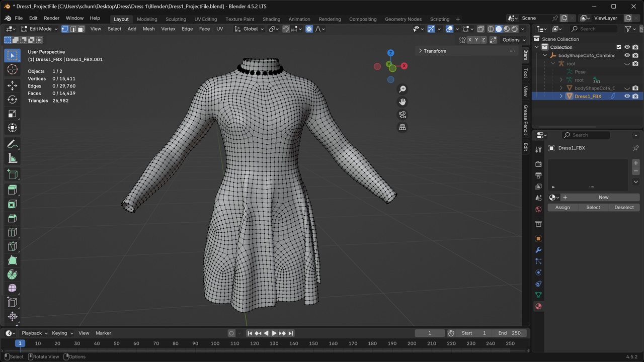Image resolution: width=644 pixels, height=362 pixels.
Task: Open the Render properties tab
Action: click(x=538, y=164)
